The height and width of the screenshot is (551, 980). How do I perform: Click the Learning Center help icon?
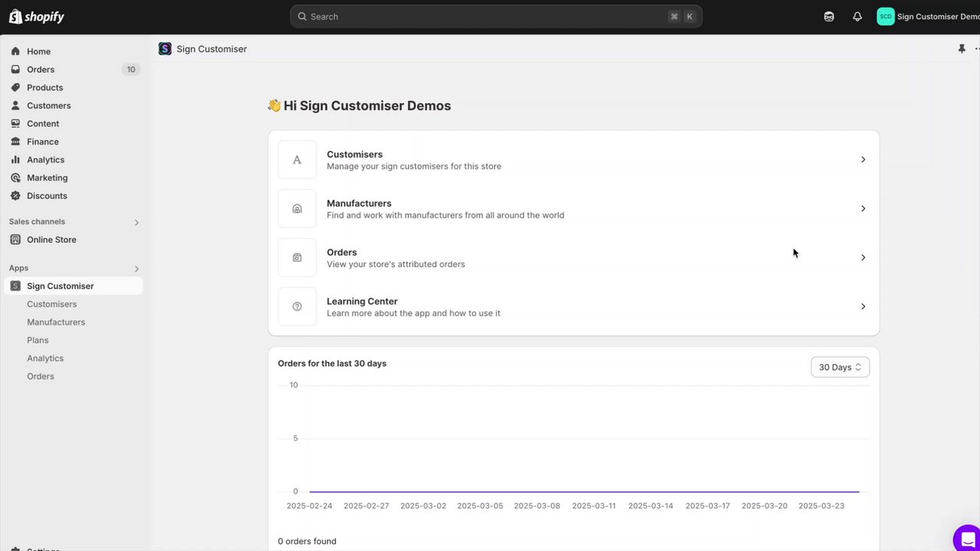pos(297,307)
